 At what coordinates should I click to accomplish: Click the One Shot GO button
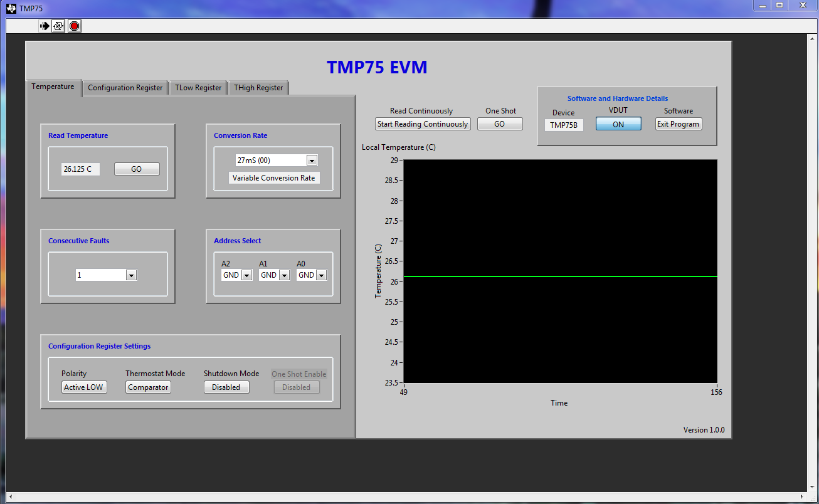pos(500,124)
